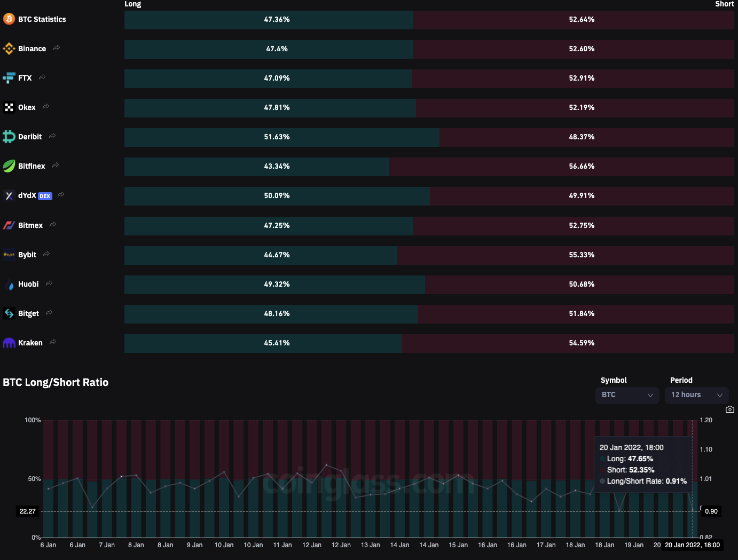The image size is (738, 560).
Task: Click the FTX exchange logo
Action: [9, 78]
